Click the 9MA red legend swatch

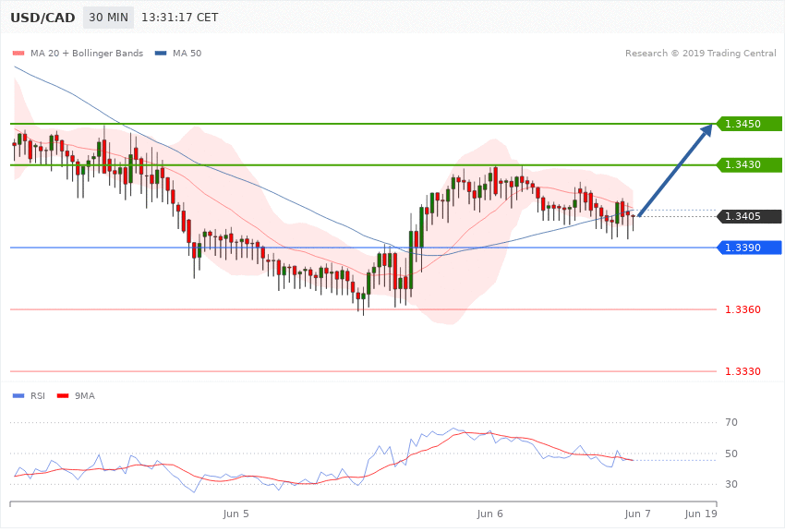(x=63, y=396)
